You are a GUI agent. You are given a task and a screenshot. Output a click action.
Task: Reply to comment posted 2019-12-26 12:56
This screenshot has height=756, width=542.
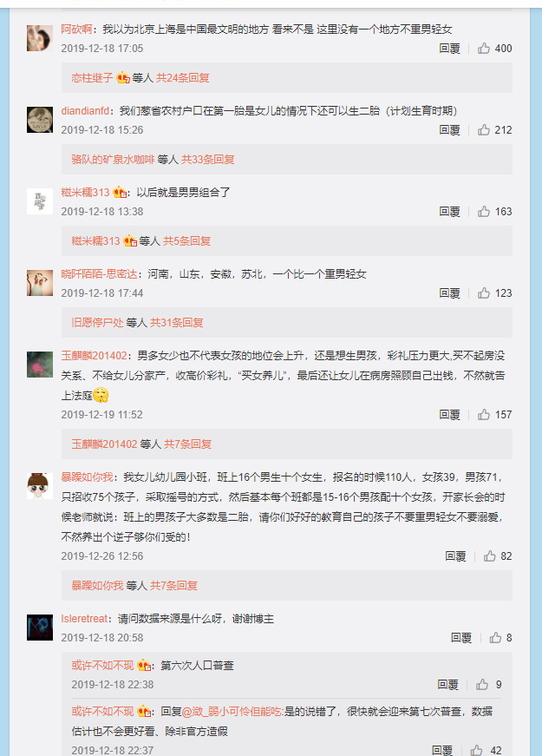[455, 555]
